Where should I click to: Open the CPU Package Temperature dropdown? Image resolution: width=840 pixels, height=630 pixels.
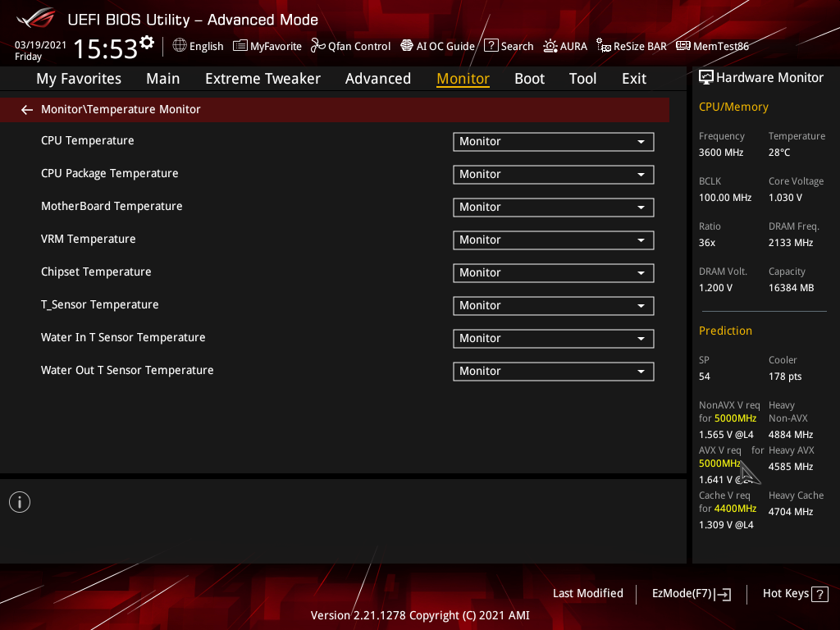coord(554,175)
